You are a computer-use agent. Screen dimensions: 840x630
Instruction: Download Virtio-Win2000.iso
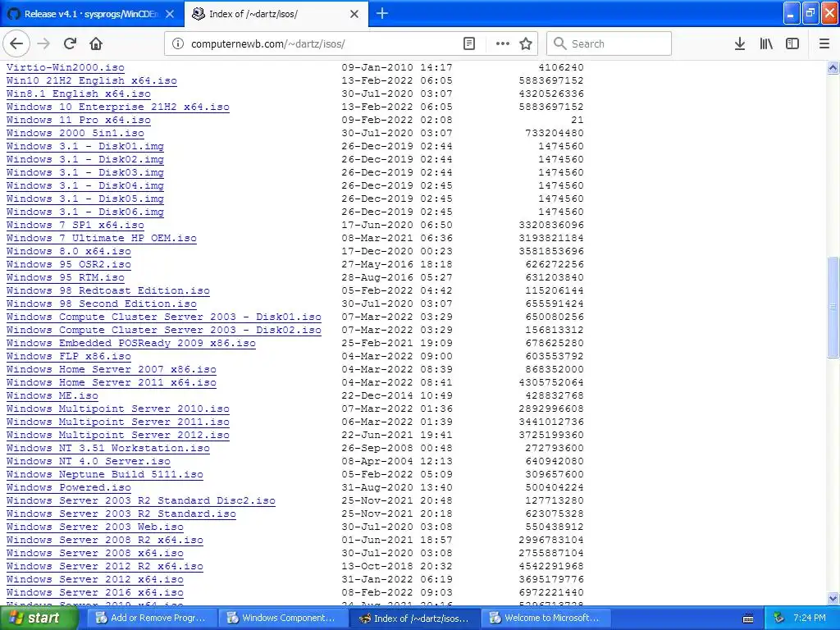66,67
